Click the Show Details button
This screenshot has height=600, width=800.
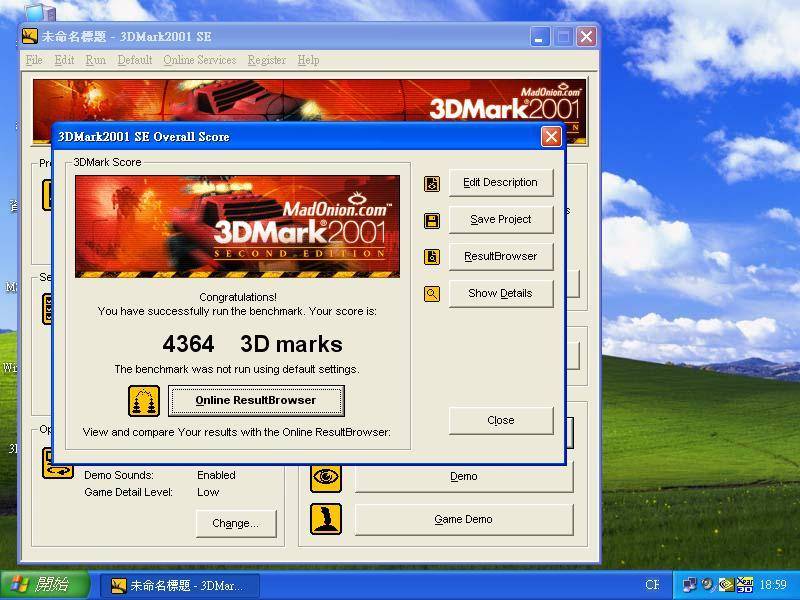point(501,293)
